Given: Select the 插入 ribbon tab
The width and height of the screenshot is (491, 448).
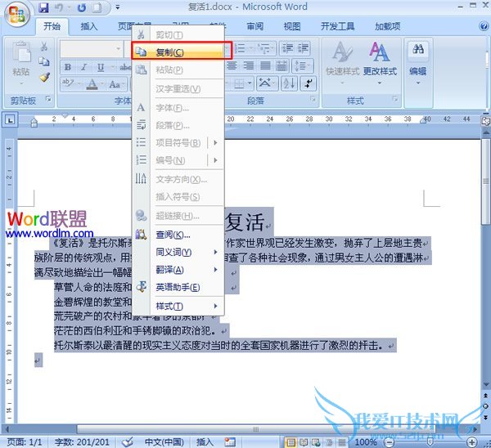Looking at the screenshot, I should [89, 26].
